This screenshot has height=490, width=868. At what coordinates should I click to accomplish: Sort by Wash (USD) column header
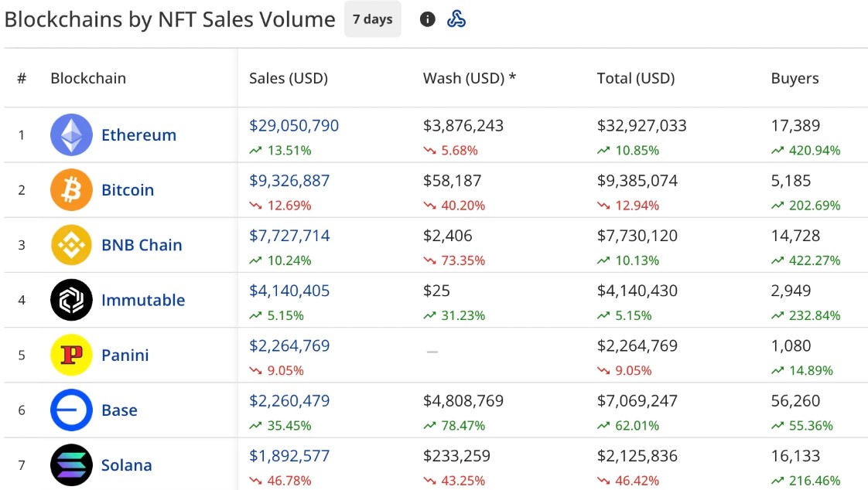470,78
